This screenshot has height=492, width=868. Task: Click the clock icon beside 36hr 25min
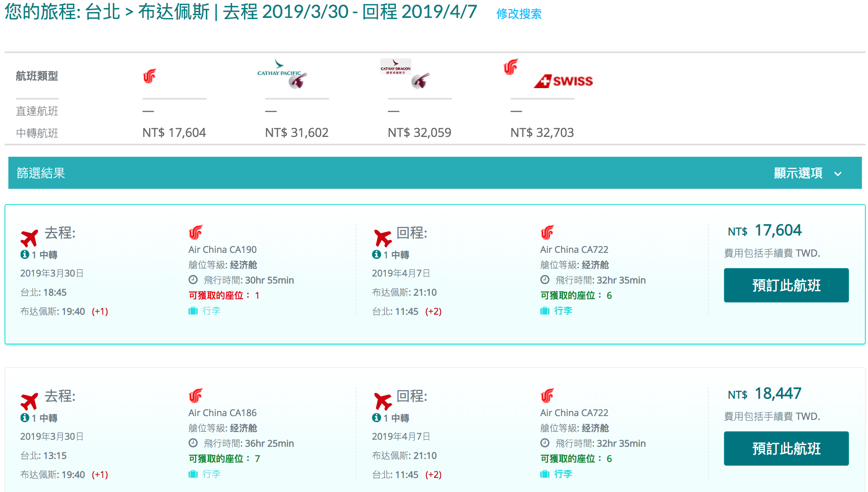click(193, 443)
